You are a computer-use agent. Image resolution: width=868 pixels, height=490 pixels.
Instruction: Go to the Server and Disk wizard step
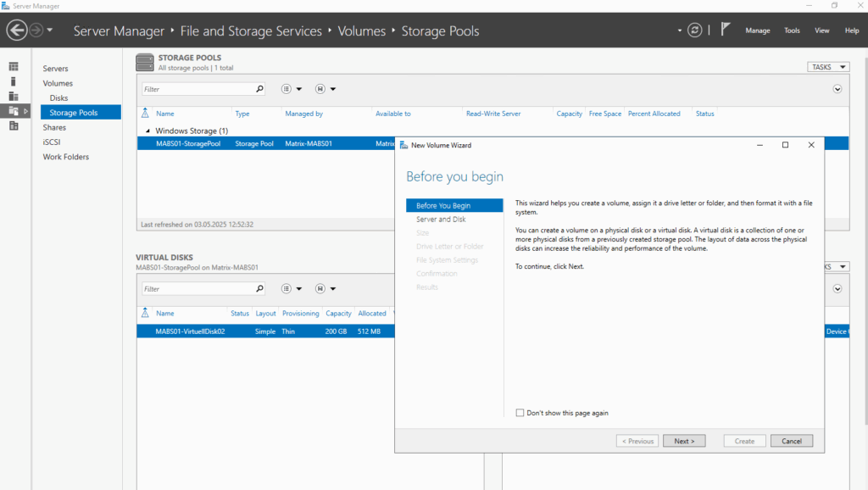pos(441,220)
